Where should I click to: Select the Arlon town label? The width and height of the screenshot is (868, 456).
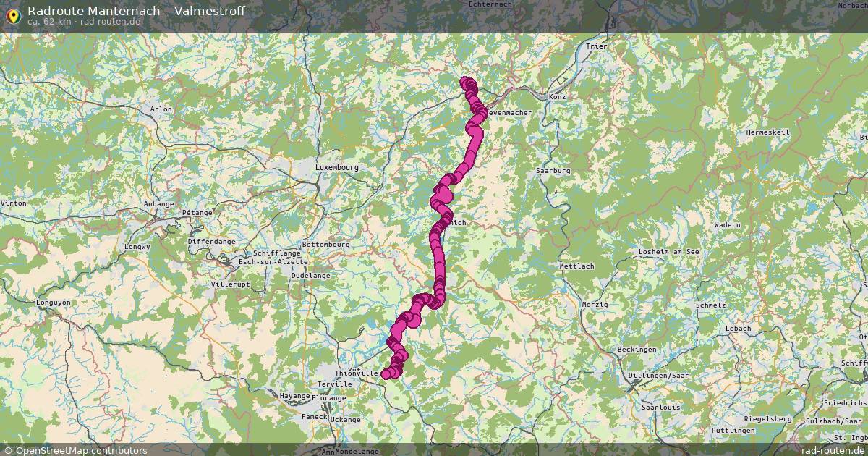161,109
